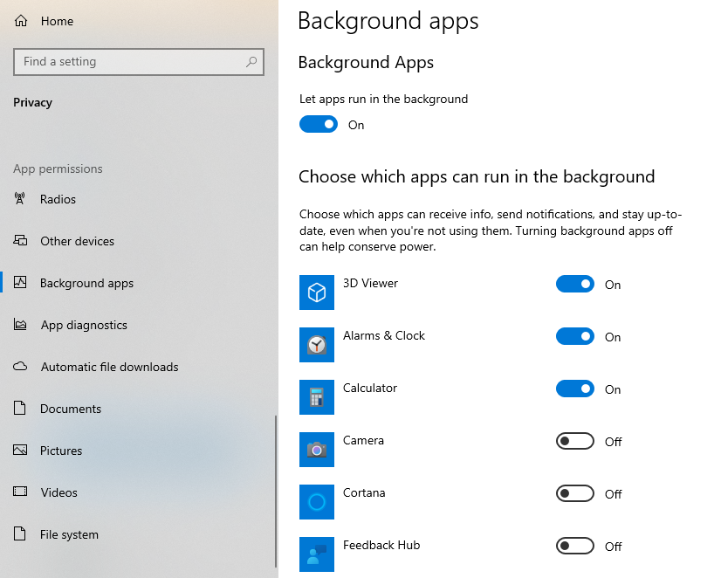Click the 3D Viewer app name

click(370, 283)
